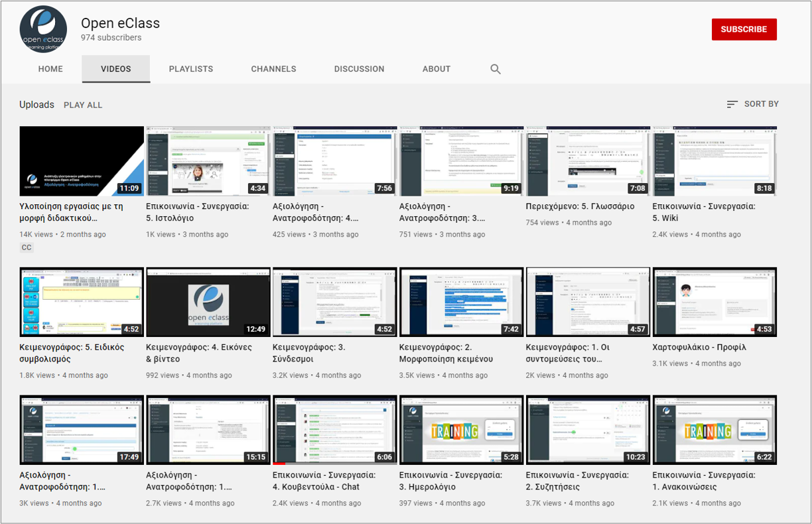Switch to the HOME tab
Image resolution: width=812 pixels, height=524 pixels.
tap(50, 69)
